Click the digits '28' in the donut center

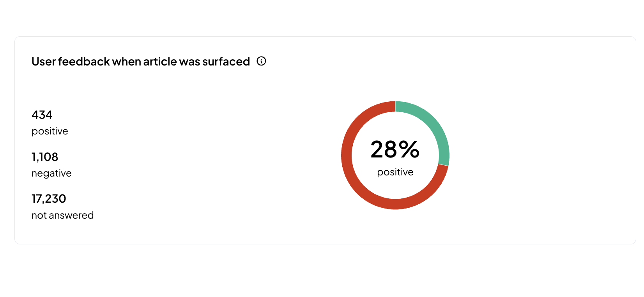(384, 149)
